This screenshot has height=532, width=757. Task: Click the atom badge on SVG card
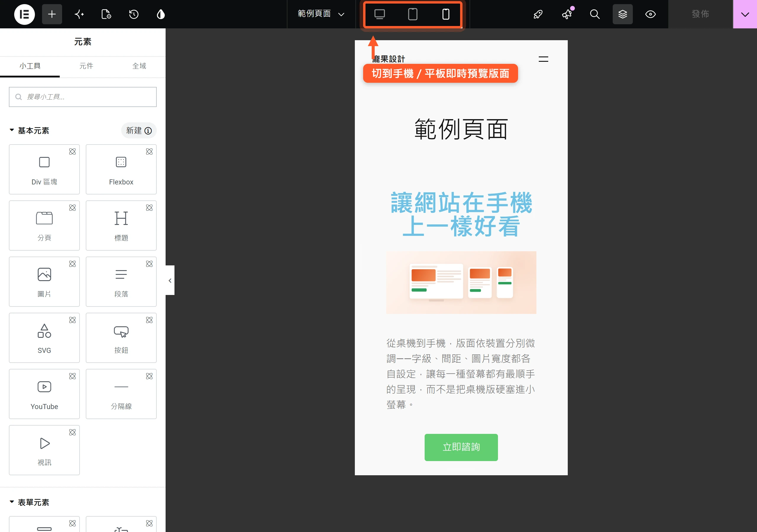point(72,320)
